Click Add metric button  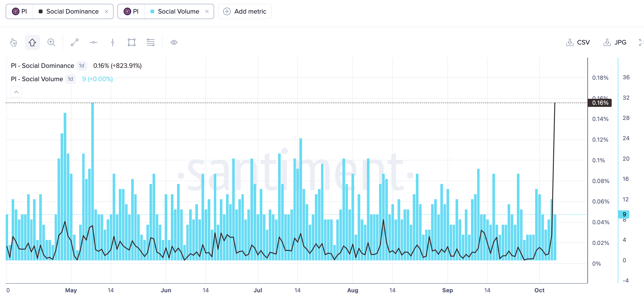point(245,11)
